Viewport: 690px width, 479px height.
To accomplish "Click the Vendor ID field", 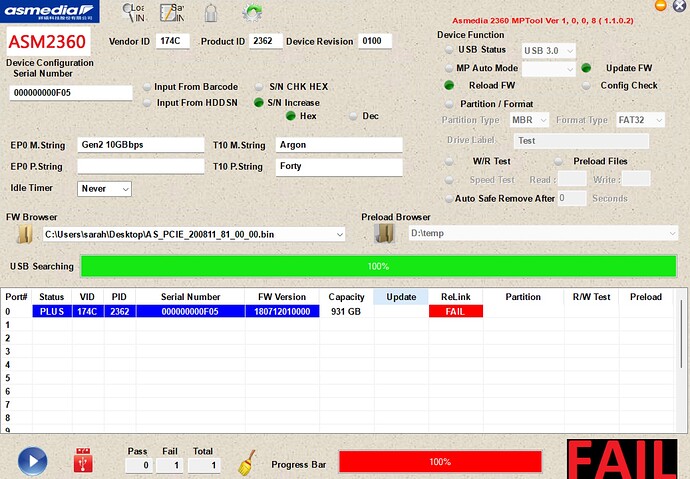I will [x=172, y=41].
